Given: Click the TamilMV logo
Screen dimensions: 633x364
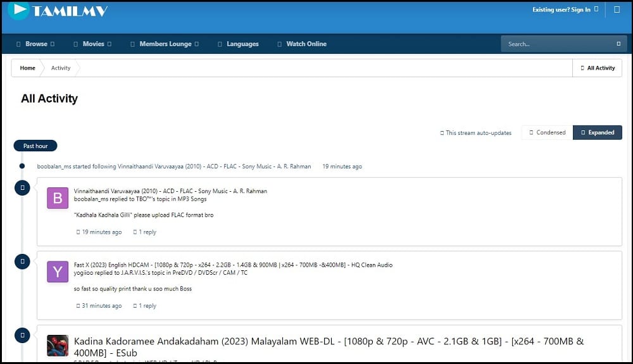Looking at the screenshot, I should pos(58,11).
